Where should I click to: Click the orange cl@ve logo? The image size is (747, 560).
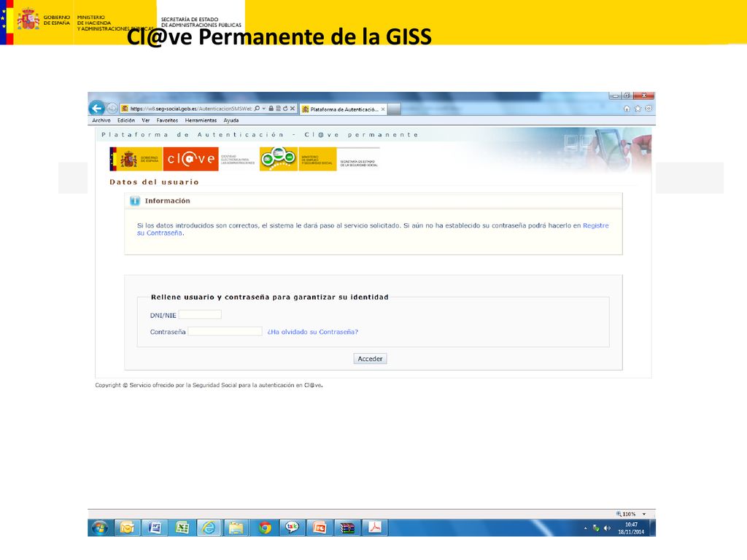190,158
